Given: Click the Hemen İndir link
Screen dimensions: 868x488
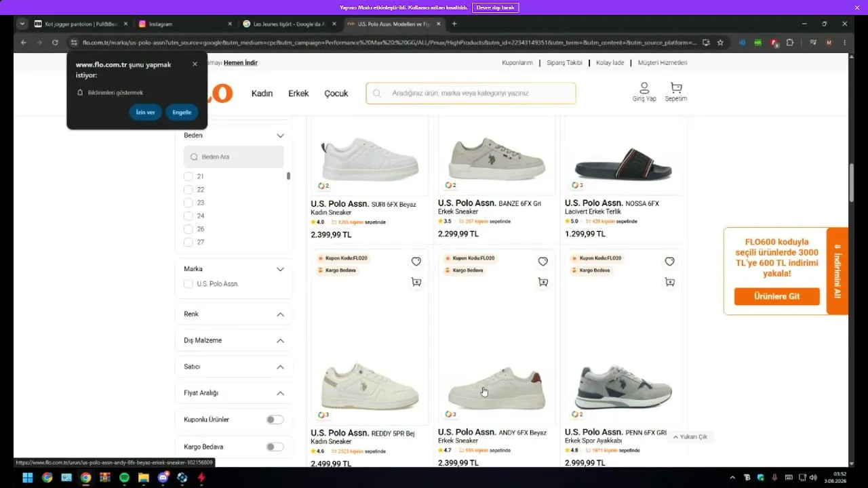Looking at the screenshot, I should [241, 63].
